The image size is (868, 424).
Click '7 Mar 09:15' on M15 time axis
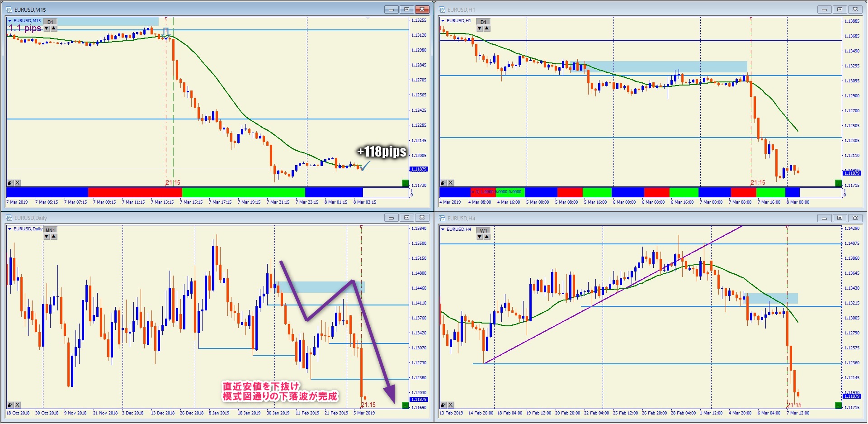[x=104, y=202]
